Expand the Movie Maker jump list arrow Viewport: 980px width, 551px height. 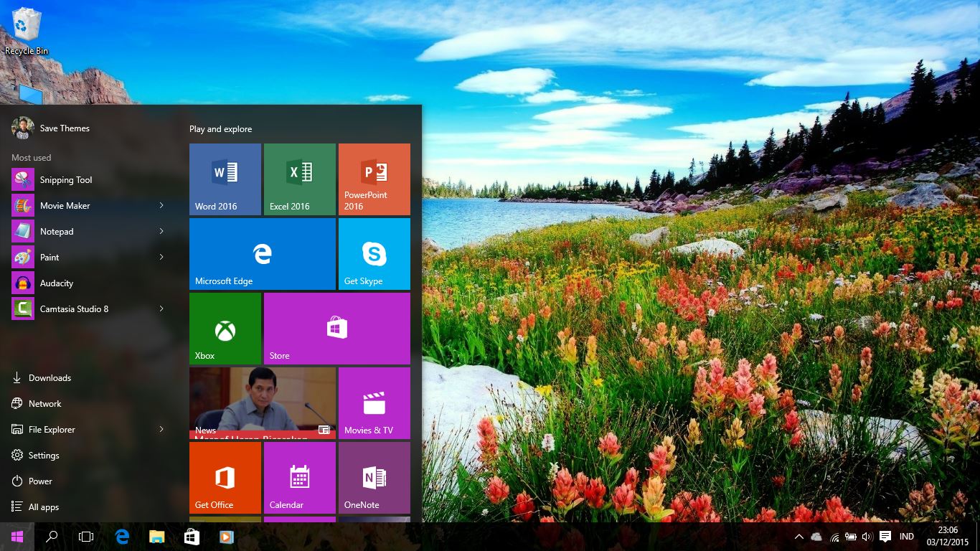[x=161, y=206]
